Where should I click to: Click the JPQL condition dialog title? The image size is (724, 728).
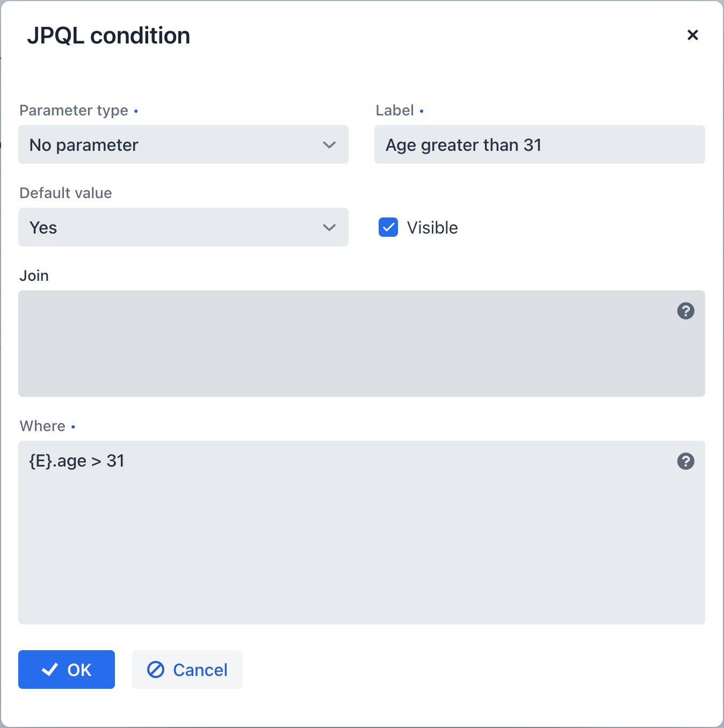point(109,35)
